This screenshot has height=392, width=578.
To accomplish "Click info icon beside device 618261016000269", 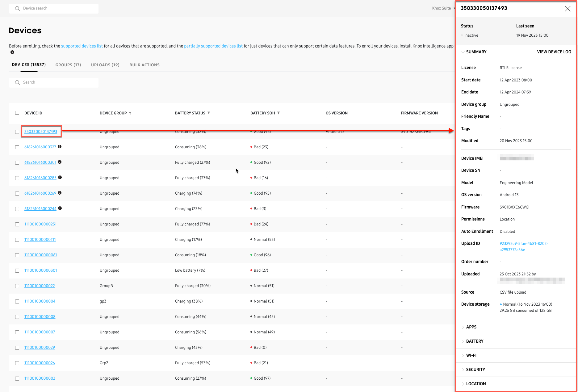I will 60,193.
